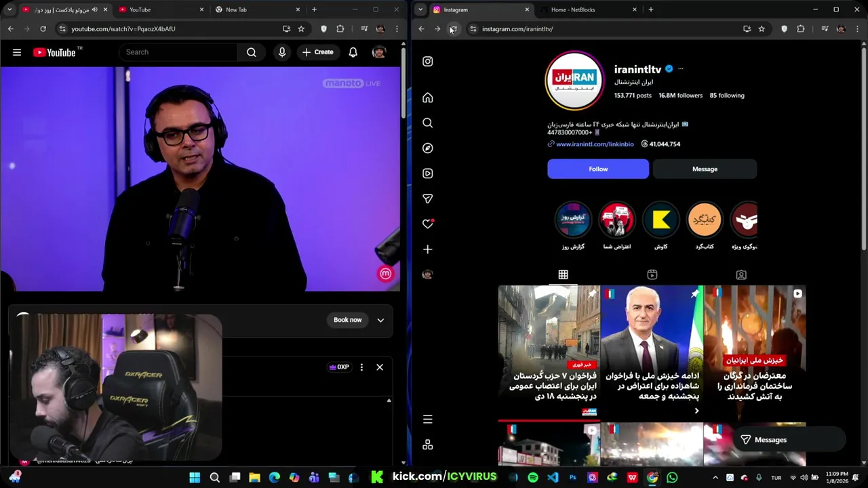Image resolution: width=868 pixels, height=488 pixels.
Task: Expand chevron next to Book now
Action: pos(380,320)
